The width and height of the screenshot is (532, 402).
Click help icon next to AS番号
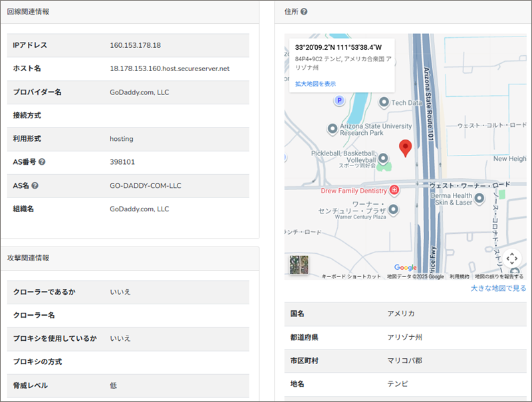click(42, 162)
